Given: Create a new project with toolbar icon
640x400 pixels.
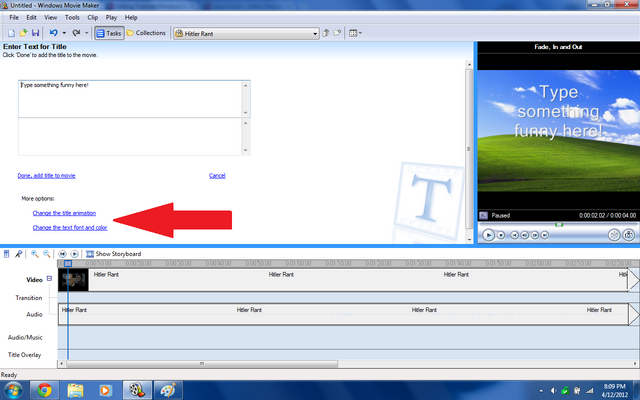Looking at the screenshot, I should click(x=11, y=33).
